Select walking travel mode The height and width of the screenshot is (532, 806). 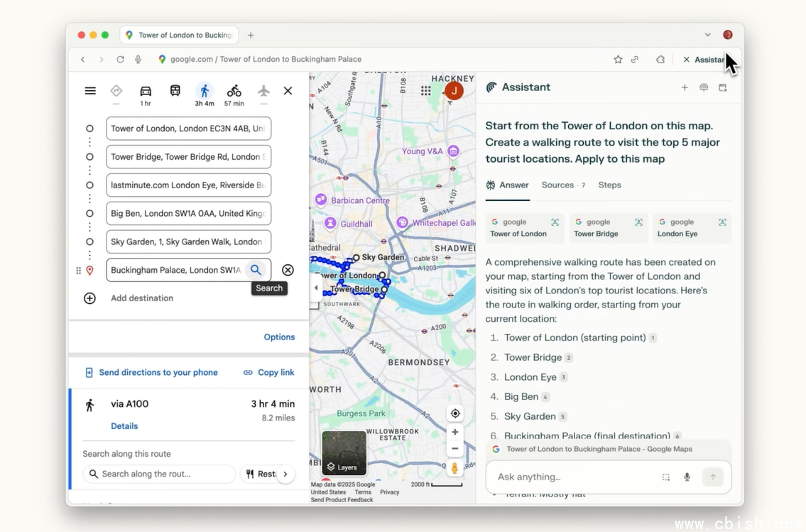point(205,91)
